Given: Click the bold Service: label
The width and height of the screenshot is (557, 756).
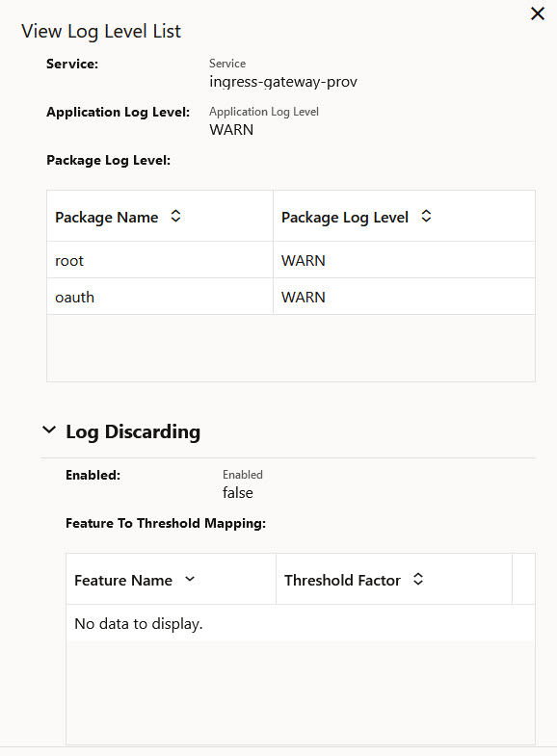Looking at the screenshot, I should tap(72, 64).
